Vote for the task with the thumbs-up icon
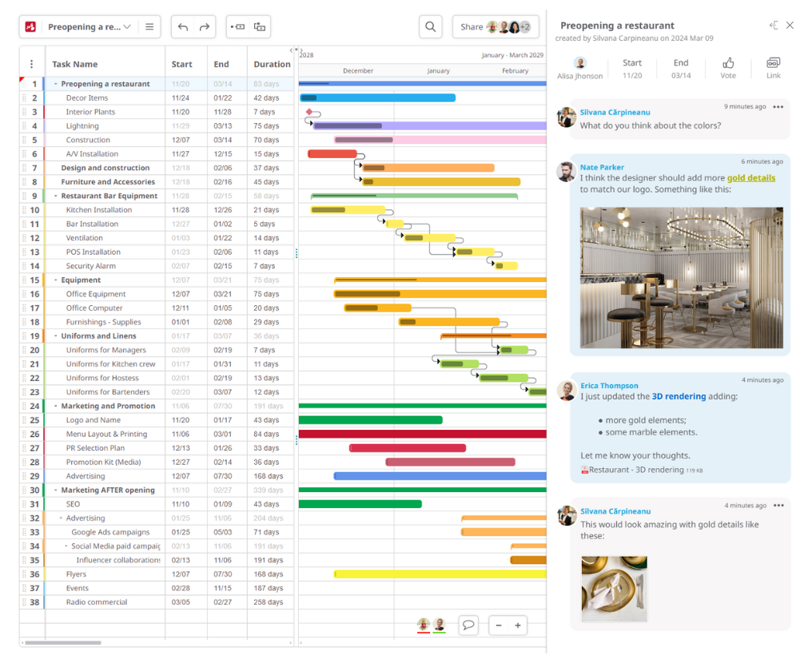Viewport: 812px width, 663px height. (728, 62)
